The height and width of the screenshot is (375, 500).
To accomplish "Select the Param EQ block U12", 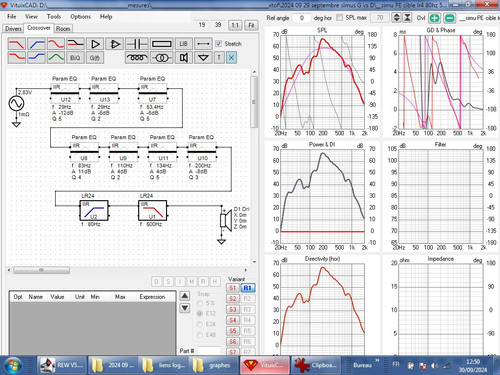I will (65, 93).
